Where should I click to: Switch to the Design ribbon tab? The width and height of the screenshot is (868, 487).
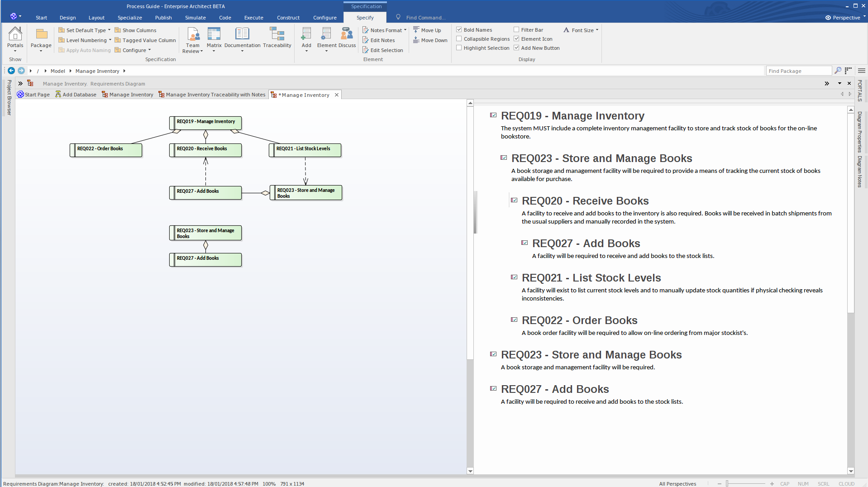tap(67, 18)
